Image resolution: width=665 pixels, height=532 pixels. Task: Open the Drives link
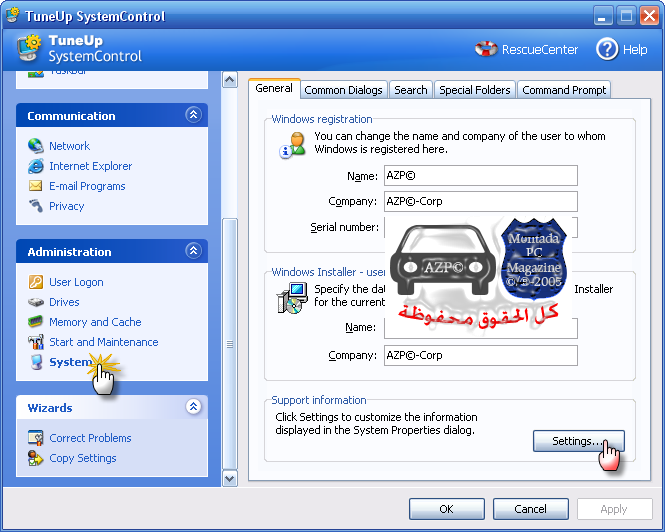point(64,302)
